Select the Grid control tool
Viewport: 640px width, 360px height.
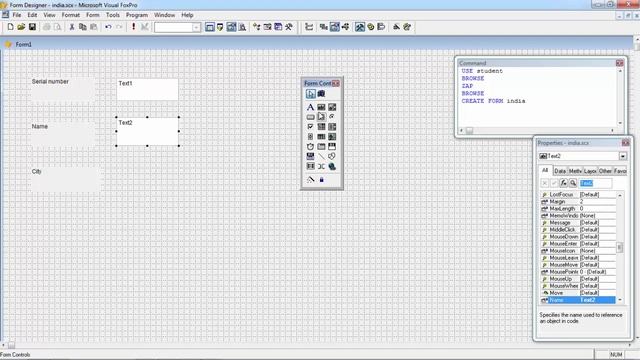tap(321, 136)
